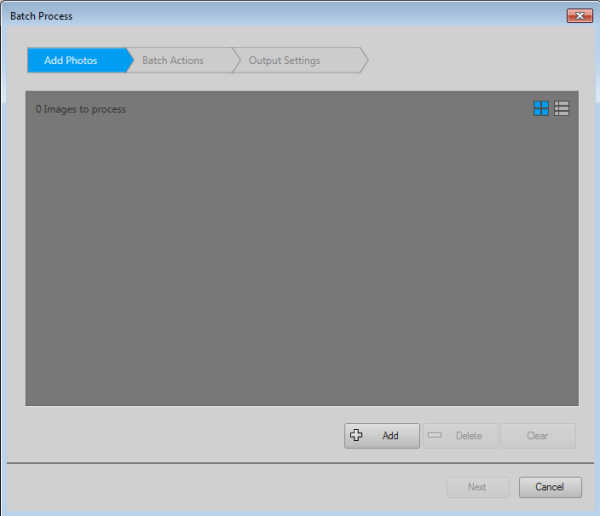Screen dimensions: 600x516
Task: Click the Next button
Action: (x=478, y=487)
